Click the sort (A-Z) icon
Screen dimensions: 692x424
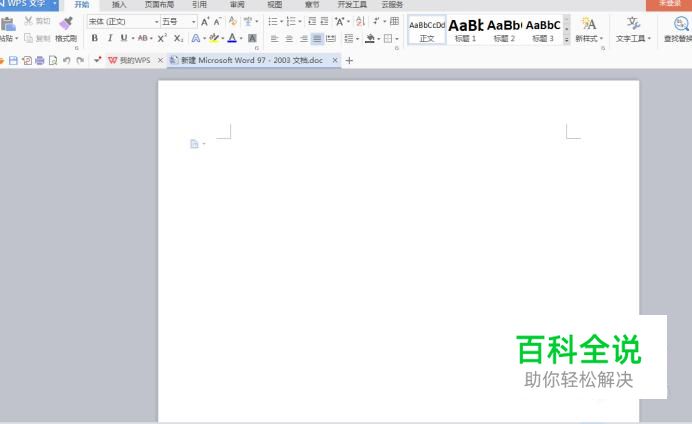360,21
